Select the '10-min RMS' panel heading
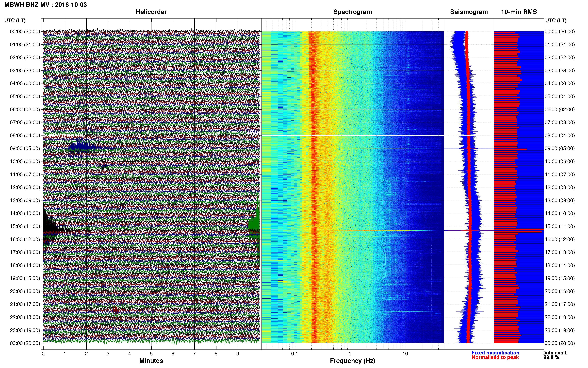The width and height of the screenshot is (588, 368). click(519, 12)
